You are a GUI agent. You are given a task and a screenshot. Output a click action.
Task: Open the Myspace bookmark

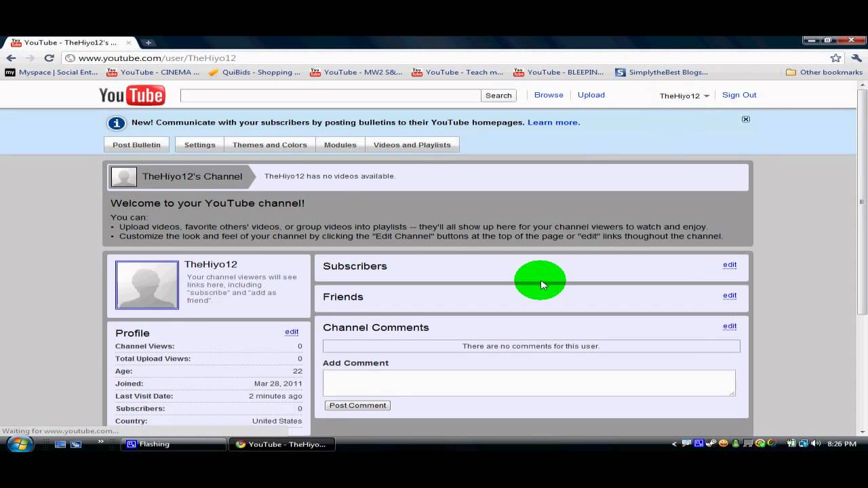pyautogui.click(x=52, y=73)
